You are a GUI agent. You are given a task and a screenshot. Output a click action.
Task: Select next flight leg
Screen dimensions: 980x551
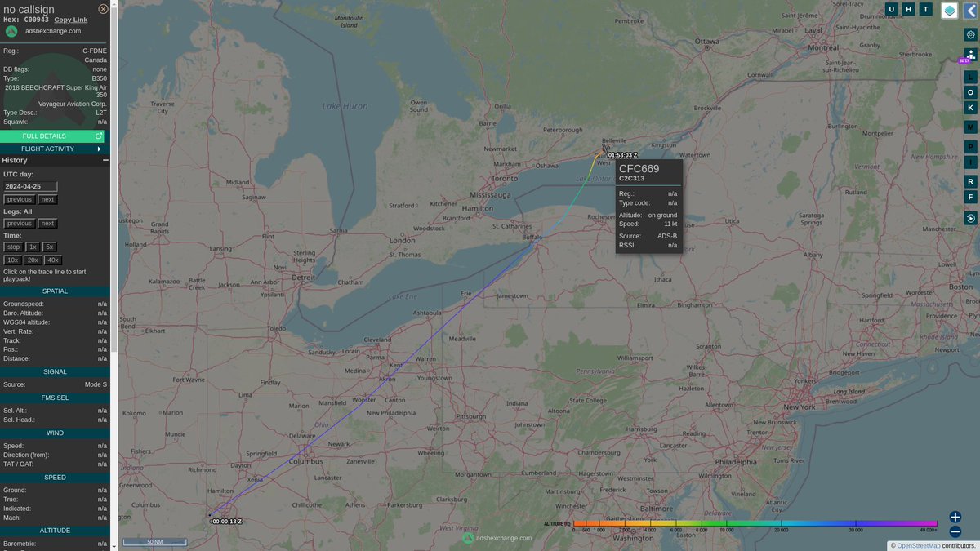pyautogui.click(x=48, y=224)
